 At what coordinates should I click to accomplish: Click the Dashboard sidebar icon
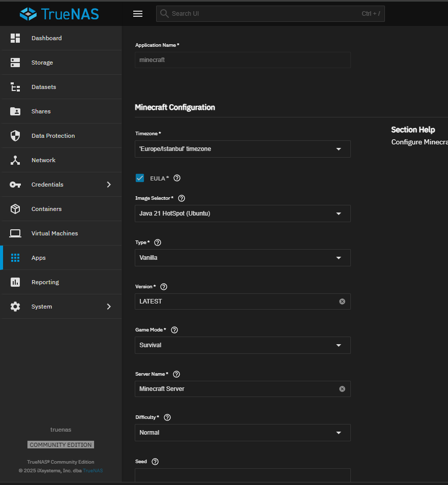point(15,38)
